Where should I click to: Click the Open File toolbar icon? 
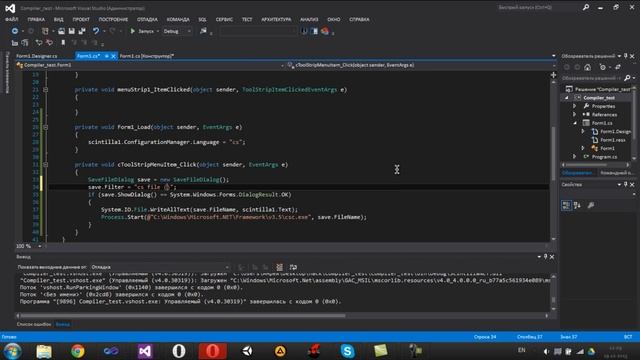(61, 31)
